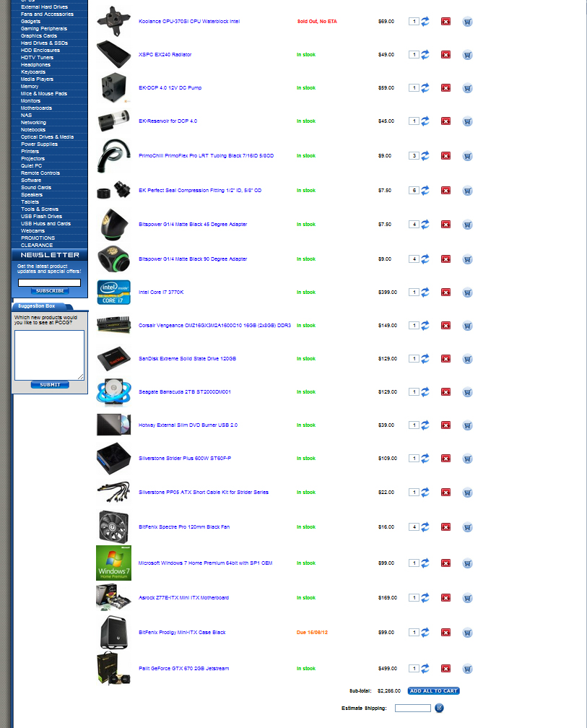Open Hard Drives & SSDs category
Image resolution: width=587 pixels, height=728 pixels.
click(x=44, y=43)
